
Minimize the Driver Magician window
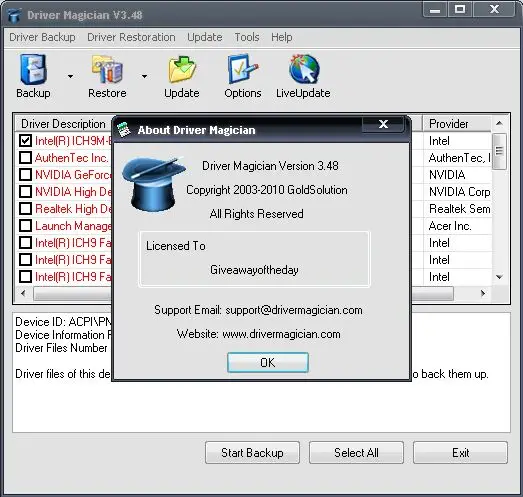pos(435,10)
